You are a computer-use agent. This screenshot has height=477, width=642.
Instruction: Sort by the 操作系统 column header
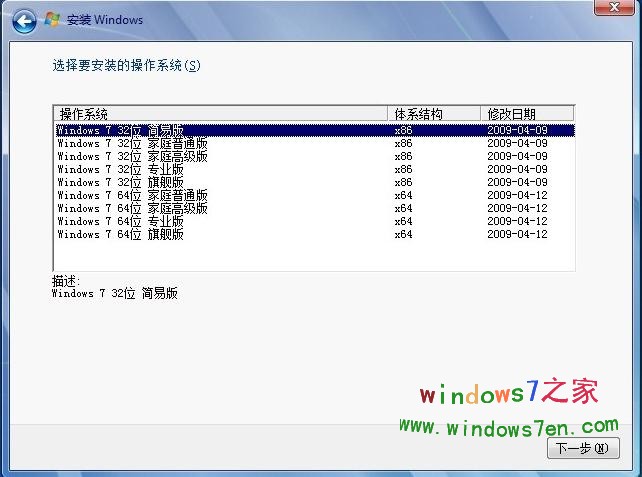tap(221, 114)
